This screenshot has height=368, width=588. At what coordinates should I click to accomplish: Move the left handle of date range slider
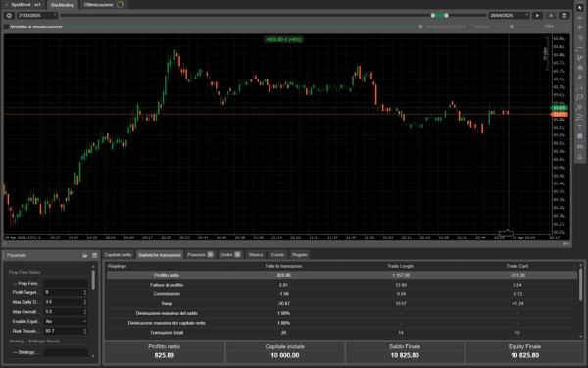point(433,16)
